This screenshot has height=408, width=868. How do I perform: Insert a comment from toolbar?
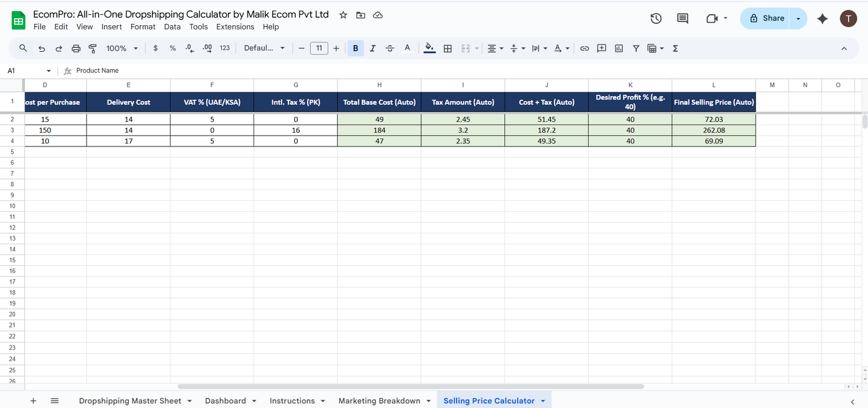[601, 48]
